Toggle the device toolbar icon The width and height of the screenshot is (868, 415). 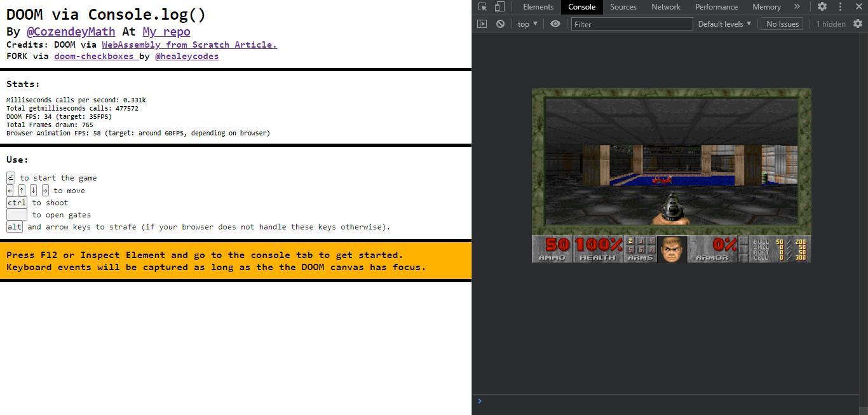[499, 7]
